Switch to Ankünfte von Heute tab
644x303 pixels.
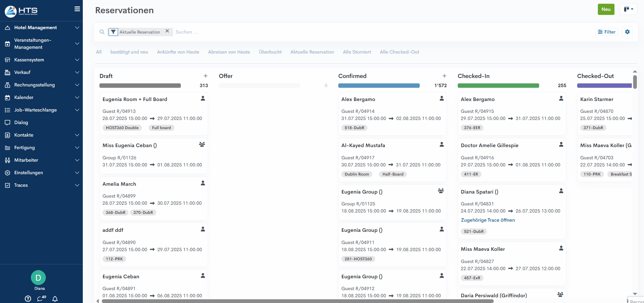(178, 52)
